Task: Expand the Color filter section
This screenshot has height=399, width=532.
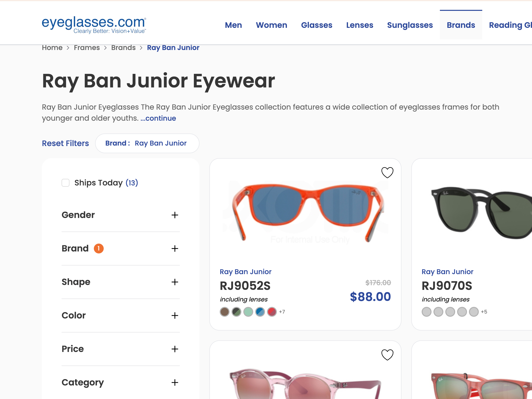Action: (x=121, y=316)
